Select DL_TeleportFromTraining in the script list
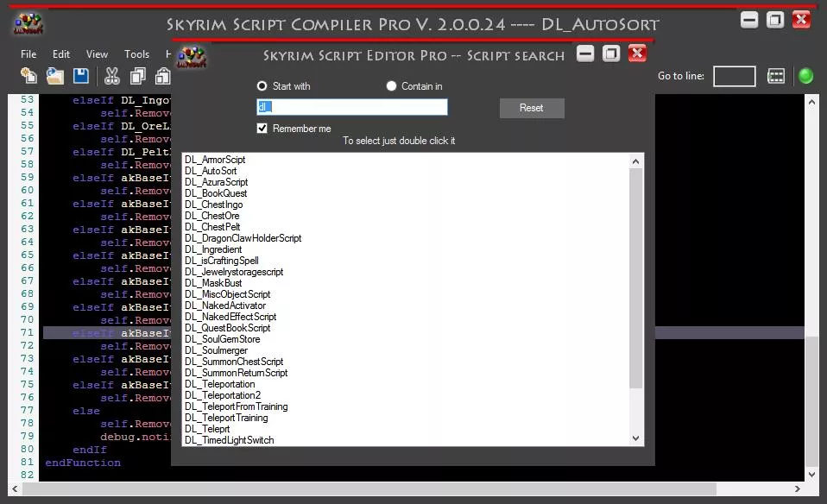The image size is (827, 504). (x=236, y=406)
